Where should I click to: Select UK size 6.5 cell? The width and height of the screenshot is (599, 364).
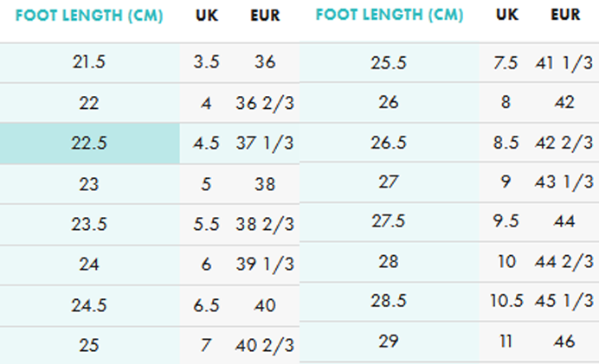(x=206, y=305)
